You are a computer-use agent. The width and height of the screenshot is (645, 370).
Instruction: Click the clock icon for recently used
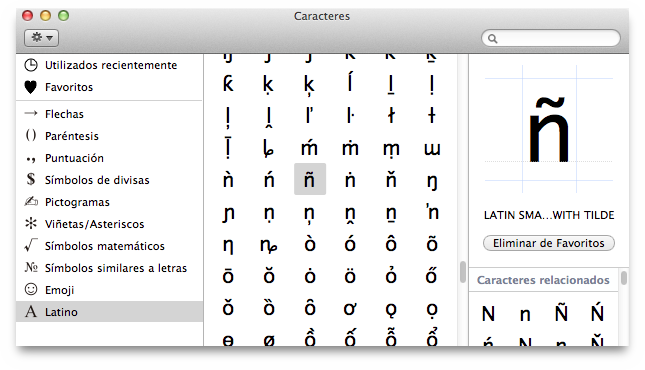click(x=31, y=65)
